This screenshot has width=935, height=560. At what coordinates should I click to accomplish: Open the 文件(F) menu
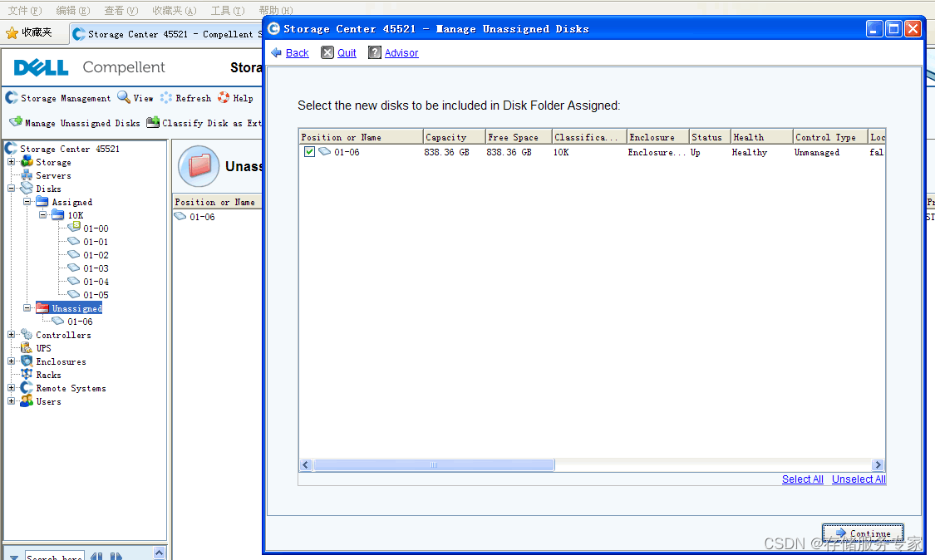24,10
